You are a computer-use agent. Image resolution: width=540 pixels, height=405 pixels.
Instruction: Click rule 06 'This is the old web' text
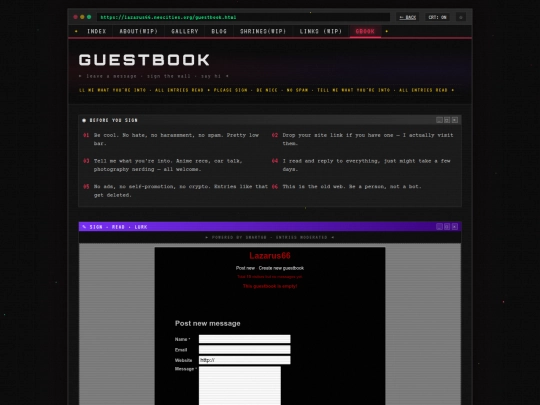[352, 187]
